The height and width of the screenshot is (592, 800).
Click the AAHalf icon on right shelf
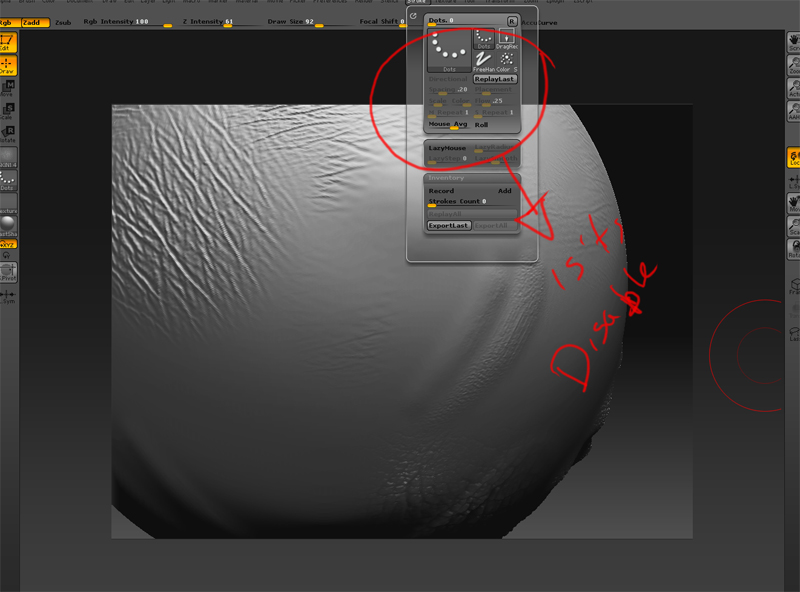click(793, 111)
